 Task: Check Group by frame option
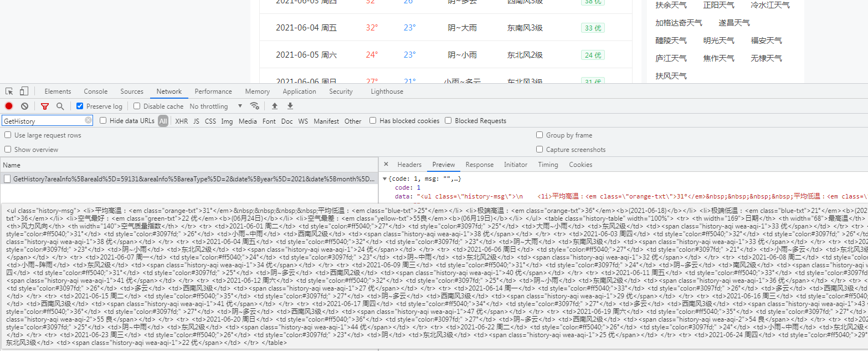540,135
